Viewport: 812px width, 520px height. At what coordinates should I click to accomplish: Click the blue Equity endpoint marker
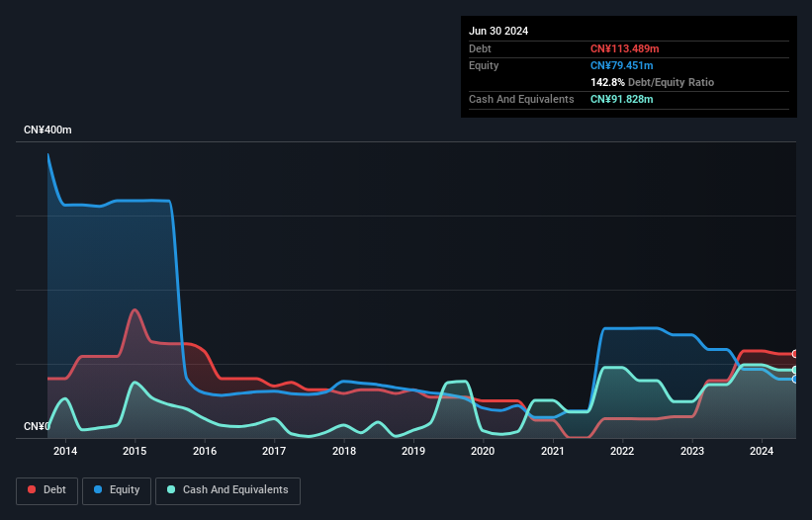tap(795, 380)
